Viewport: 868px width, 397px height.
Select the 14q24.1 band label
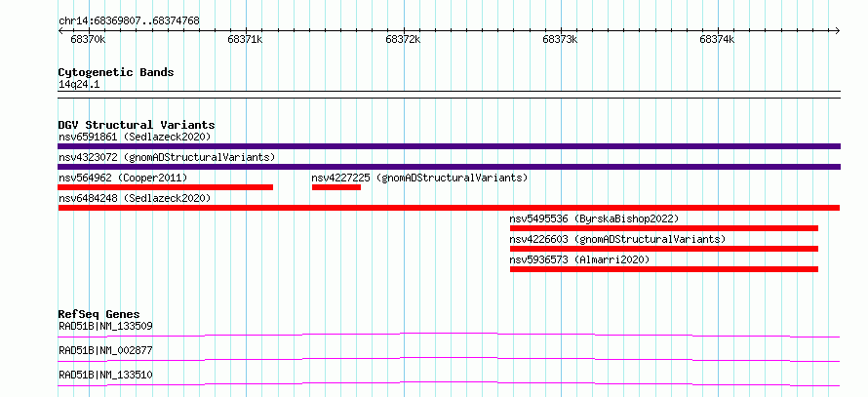point(79,85)
